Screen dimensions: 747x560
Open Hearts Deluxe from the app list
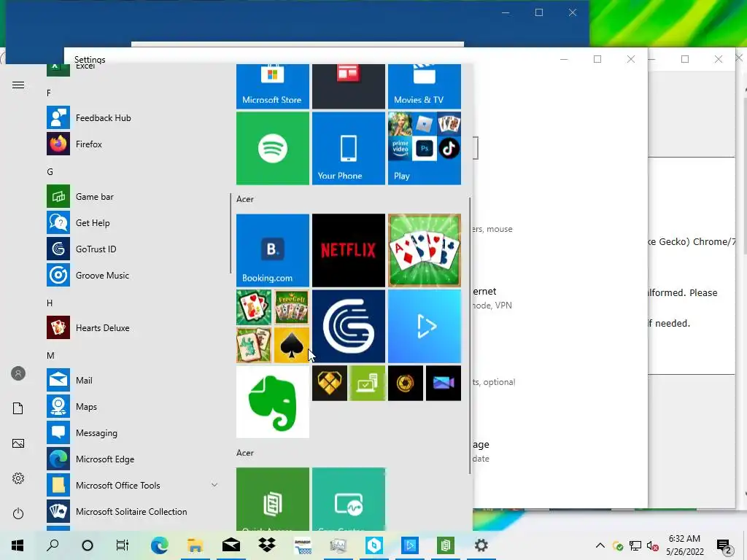coord(133,327)
